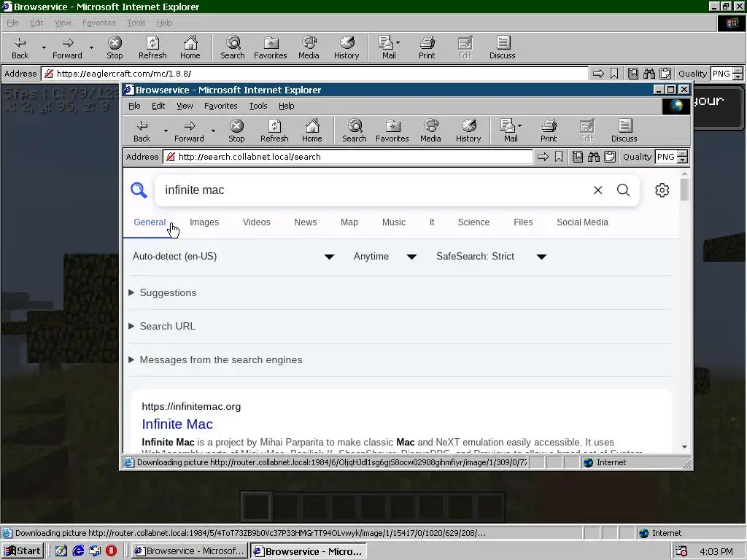Open the Infinite Mac result link
This screenshot has height=560, width=747.
[177, 424]
